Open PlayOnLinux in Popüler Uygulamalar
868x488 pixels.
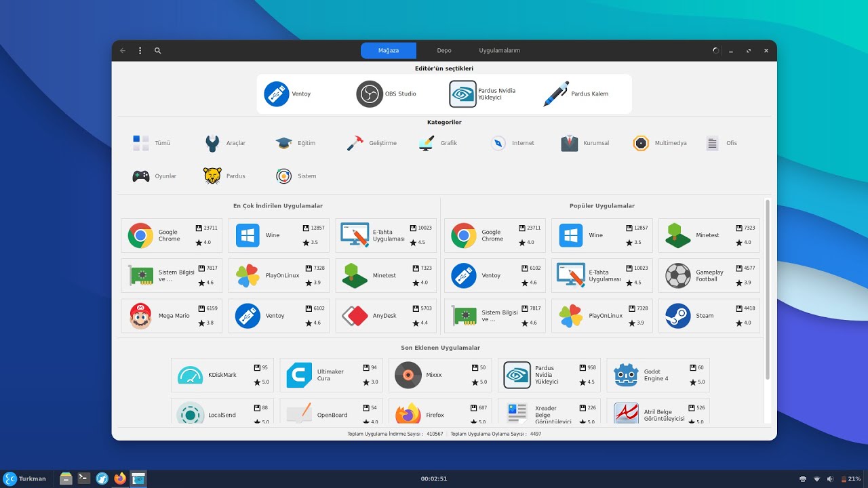602,315
